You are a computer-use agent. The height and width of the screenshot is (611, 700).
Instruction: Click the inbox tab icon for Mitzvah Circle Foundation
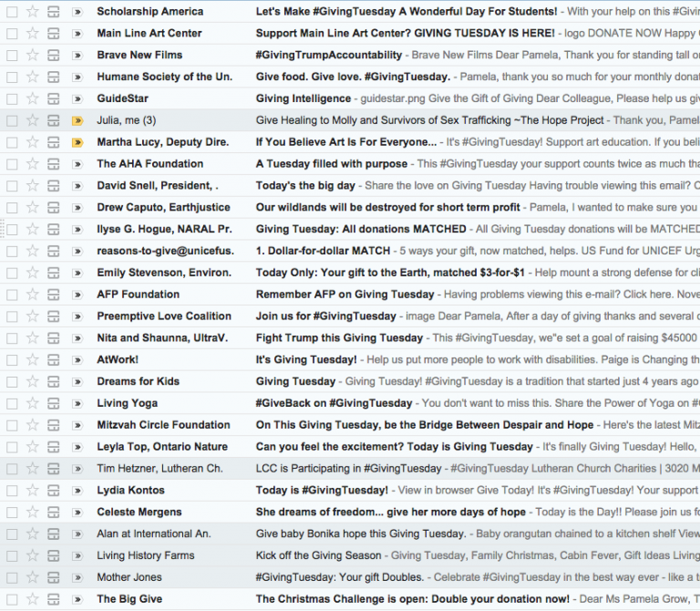pyautogui.click(x=54, y=425)
